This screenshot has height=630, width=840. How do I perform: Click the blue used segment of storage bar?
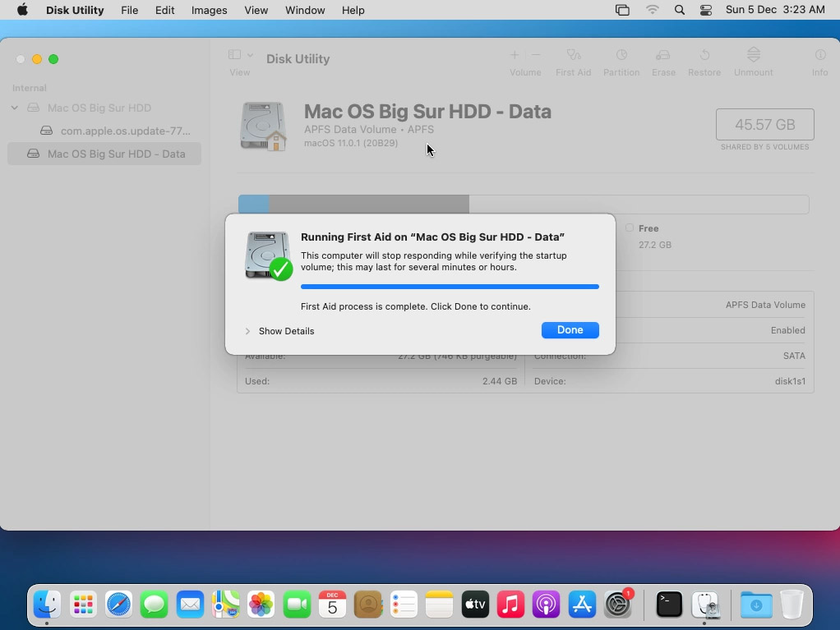(253, 205)
